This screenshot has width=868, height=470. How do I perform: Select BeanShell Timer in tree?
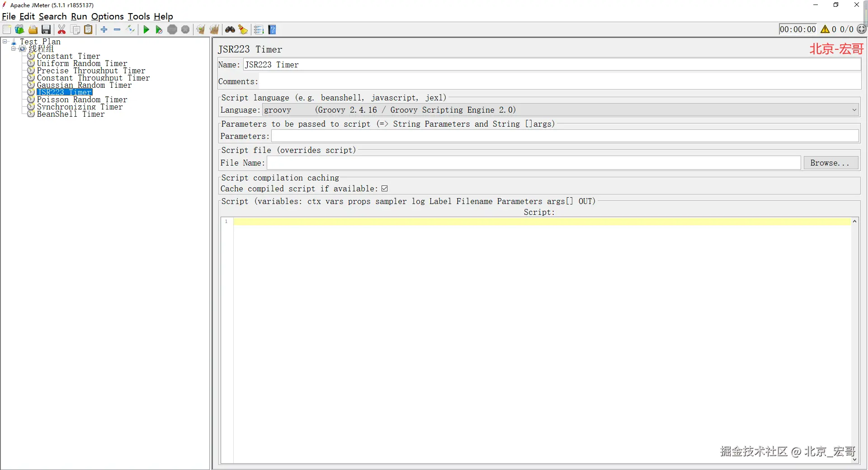pyautogui.click(x=71, y=114)
